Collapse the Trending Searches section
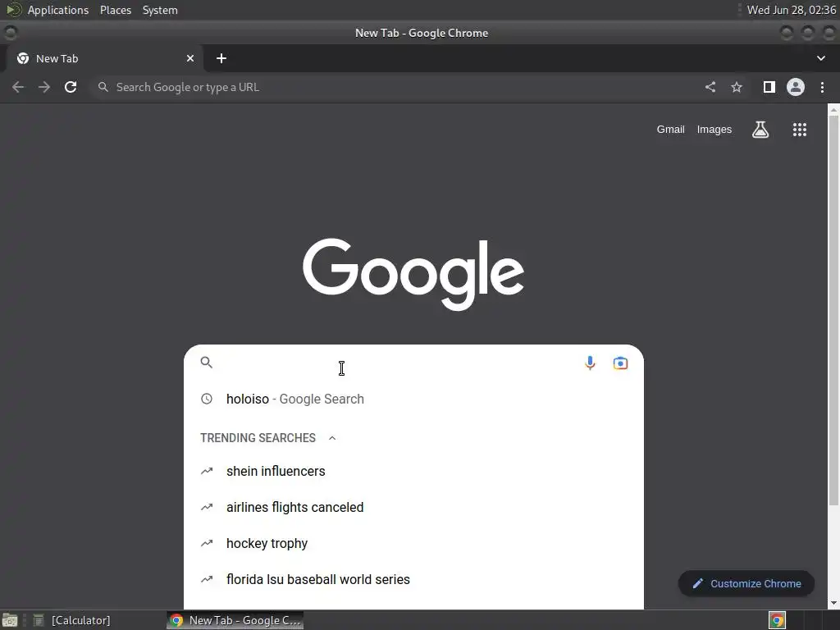Screen dimensions: 840x630 pyautogui.click(x=332, y=438)
